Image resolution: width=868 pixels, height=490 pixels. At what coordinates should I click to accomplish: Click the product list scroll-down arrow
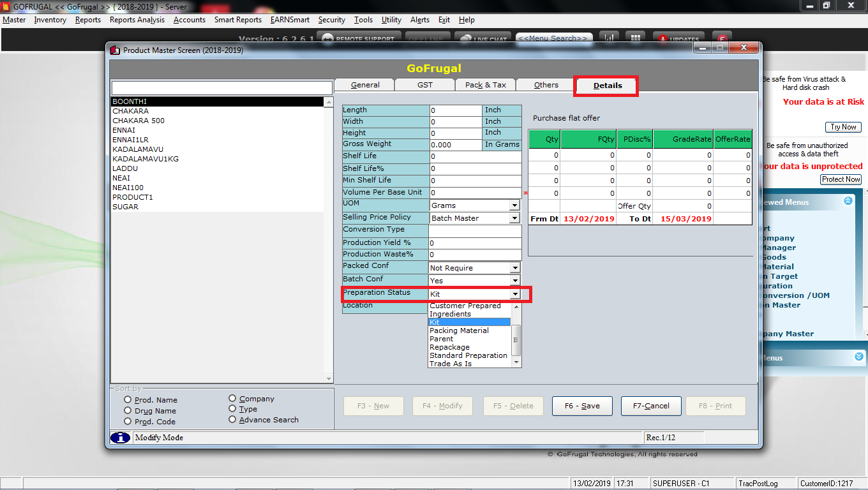point(329,379)
